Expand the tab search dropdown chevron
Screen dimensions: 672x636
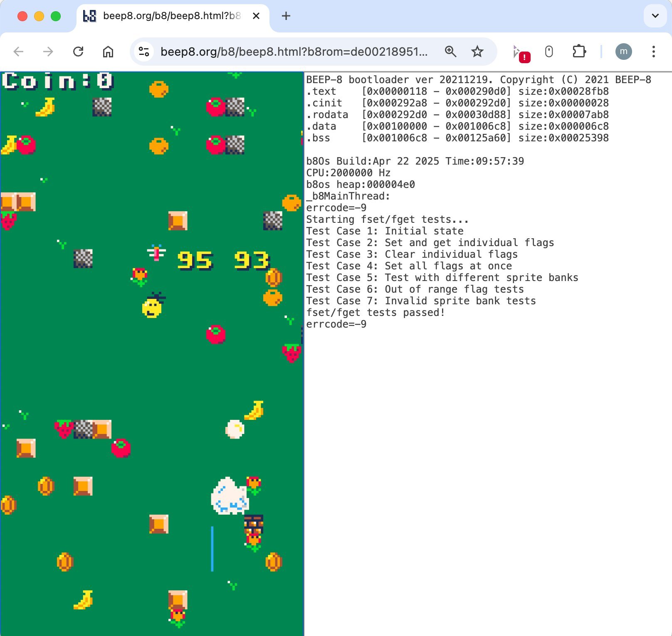click(655, 16)
